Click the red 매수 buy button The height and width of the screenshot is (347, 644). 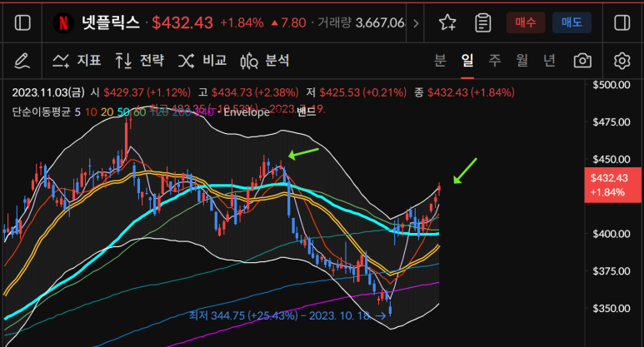[x=526, y=22]
